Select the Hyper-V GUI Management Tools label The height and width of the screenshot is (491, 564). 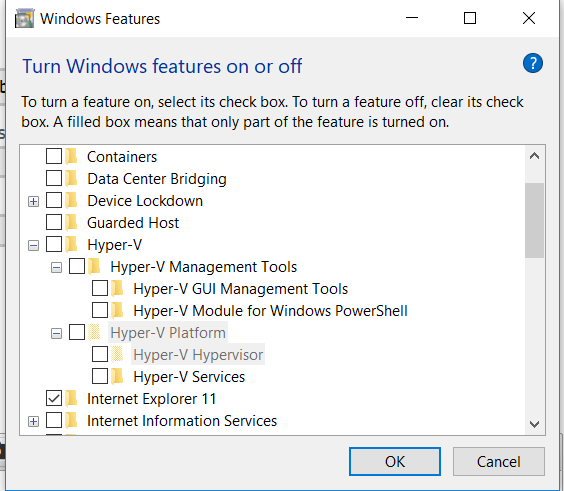pos(241,289)
